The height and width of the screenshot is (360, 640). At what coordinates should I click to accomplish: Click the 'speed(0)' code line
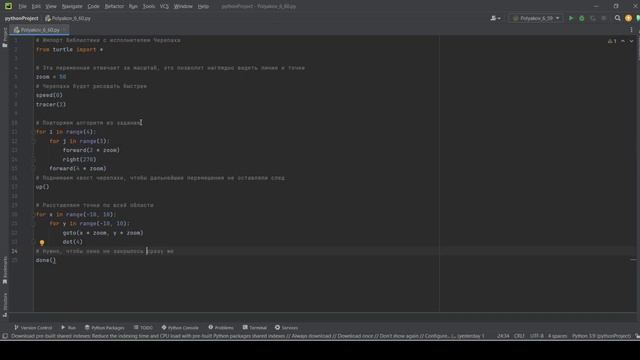pyautogui.click(x=49, y=95)
